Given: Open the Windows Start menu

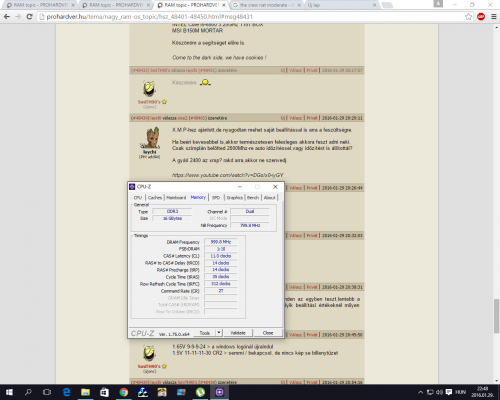Looking at the screenshot, I should click(x=9, y=392).
